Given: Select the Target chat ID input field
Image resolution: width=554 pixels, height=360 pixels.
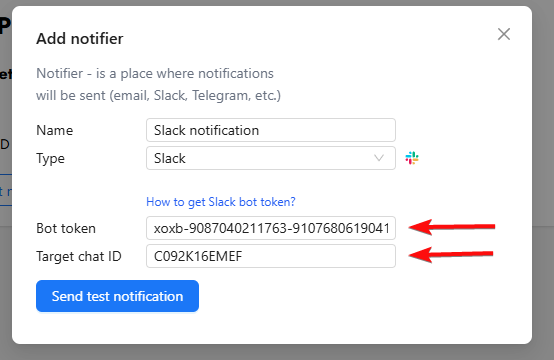Looking at the screenshot, I should (271, 256).
